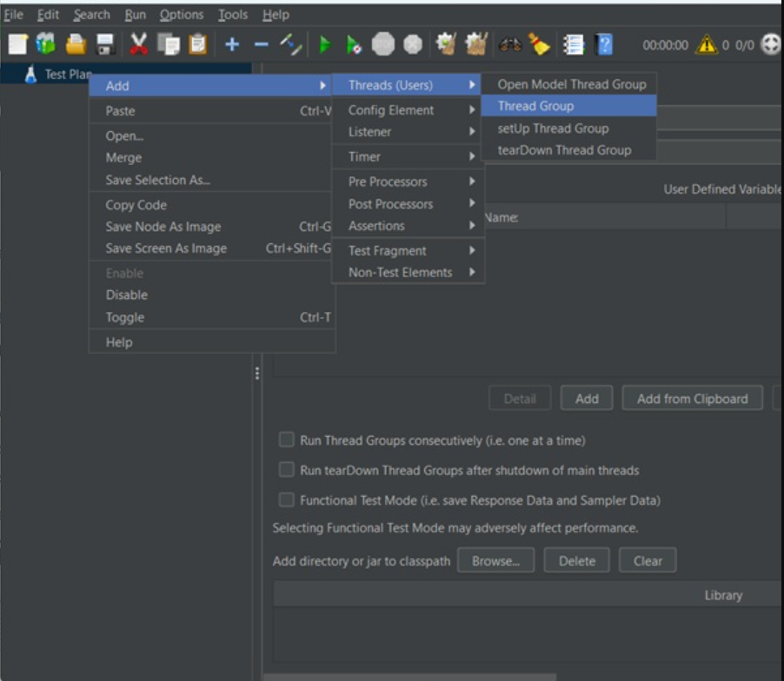
Task: Select Thread Group from the submenu
Action: click(x=535, y=106)
